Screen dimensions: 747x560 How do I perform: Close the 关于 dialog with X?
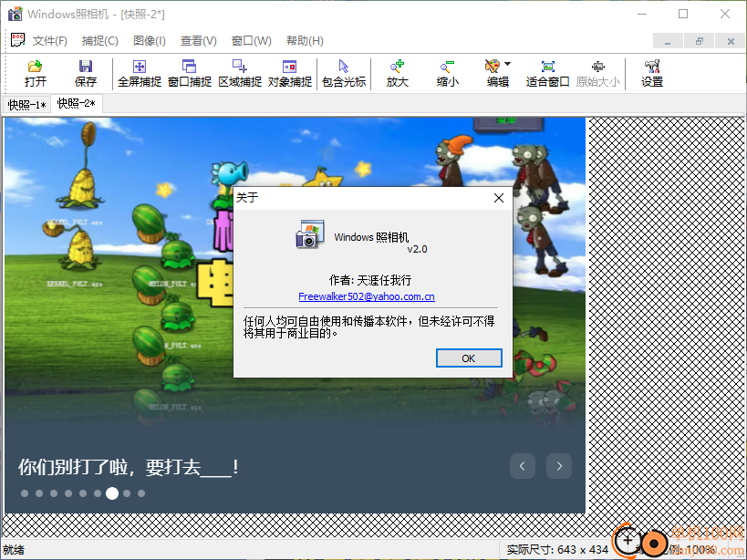(x=498, y=198)
